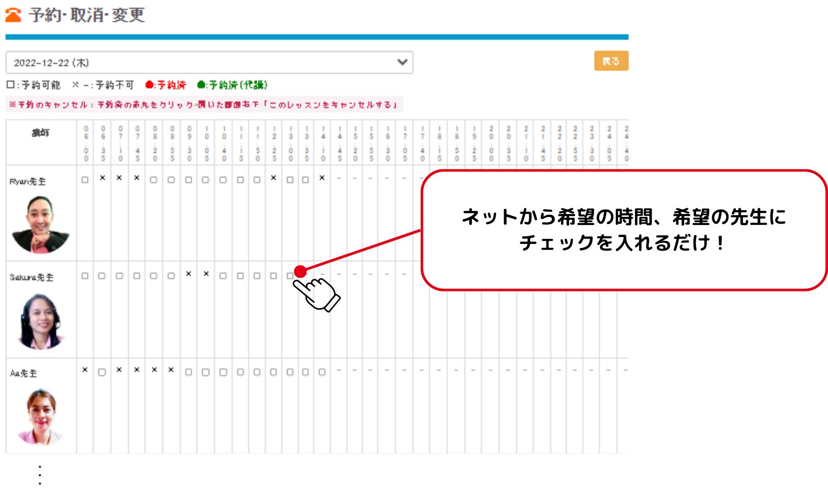Viewport: 828px width, 504px height.
Task: Check Aa's 06:35 lesson slot
Action: click(102, 373)
